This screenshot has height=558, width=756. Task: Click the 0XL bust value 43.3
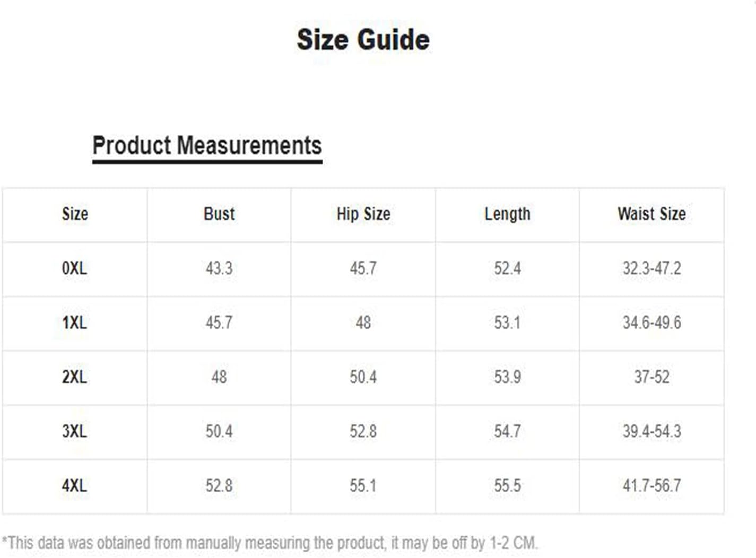point(219,268)
